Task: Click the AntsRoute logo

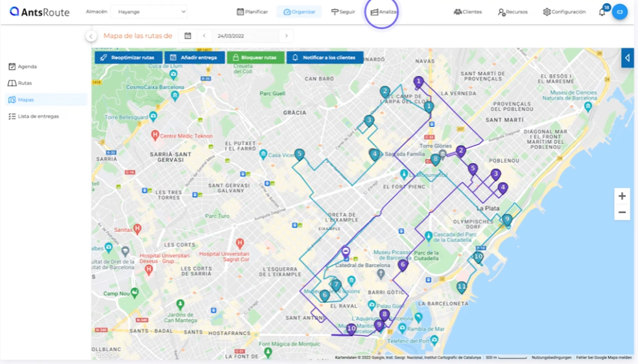Action: (x=40, y=12)
